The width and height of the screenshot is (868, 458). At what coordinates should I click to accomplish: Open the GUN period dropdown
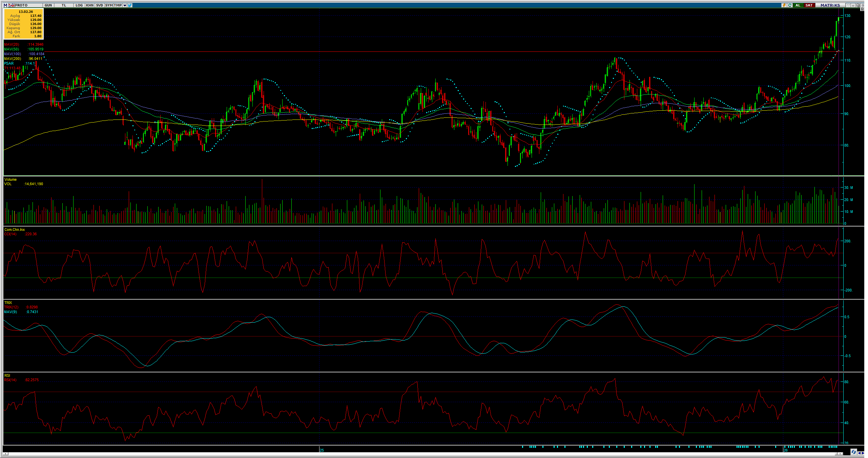click(48, 5)
